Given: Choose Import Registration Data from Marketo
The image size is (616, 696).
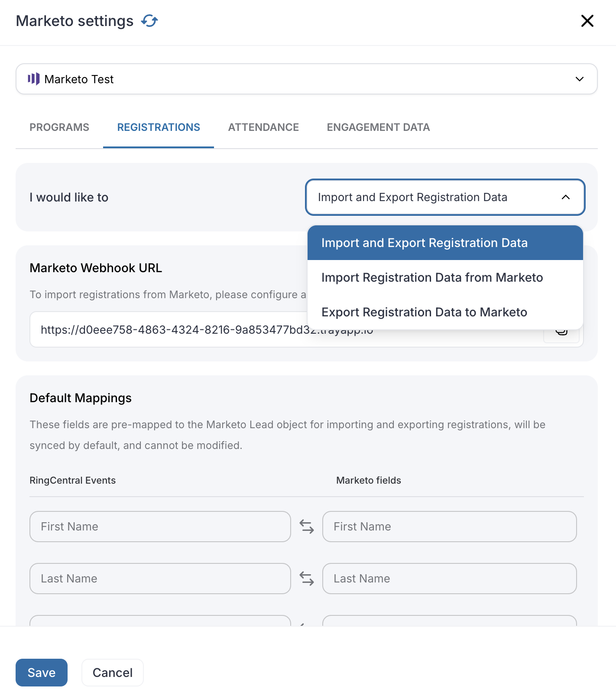Looking at the screenshot, I should (445, 277).
